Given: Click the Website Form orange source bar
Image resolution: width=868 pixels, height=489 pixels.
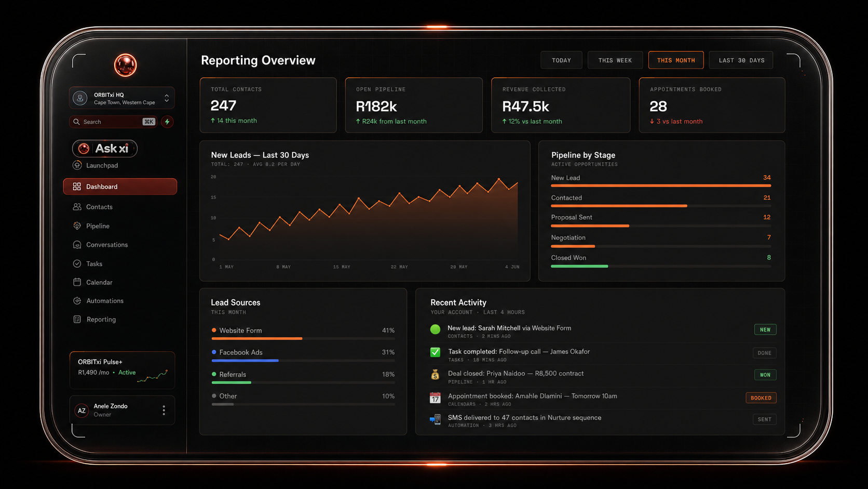Looking at the screenshot, I should click(257, 339).
